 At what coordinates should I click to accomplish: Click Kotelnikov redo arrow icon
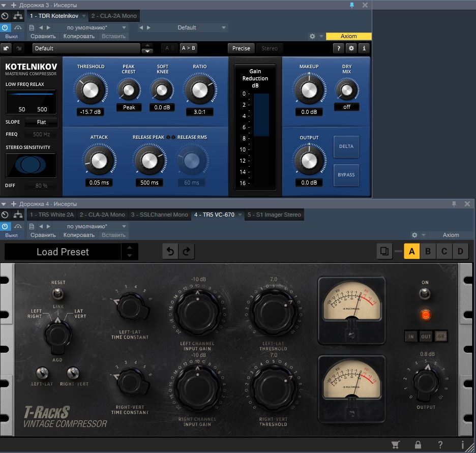[19, 48]
